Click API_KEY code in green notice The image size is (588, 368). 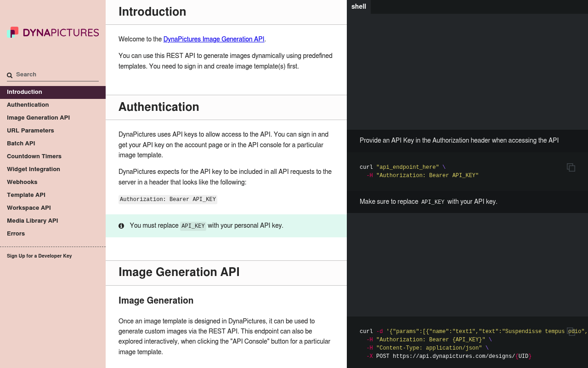click(x=193, y=226)
